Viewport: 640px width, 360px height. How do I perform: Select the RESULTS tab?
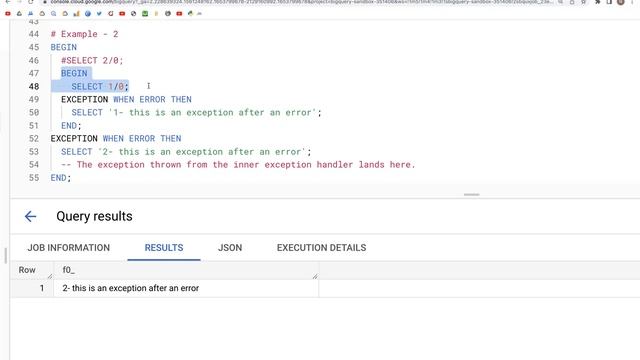tap(164, 248)
